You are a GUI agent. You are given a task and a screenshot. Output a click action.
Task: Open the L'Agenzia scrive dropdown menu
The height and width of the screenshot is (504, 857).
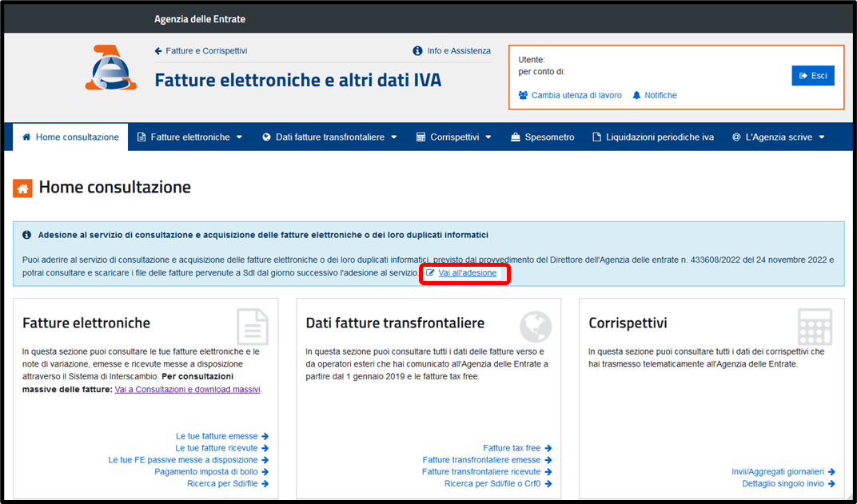tap(778, 137)
